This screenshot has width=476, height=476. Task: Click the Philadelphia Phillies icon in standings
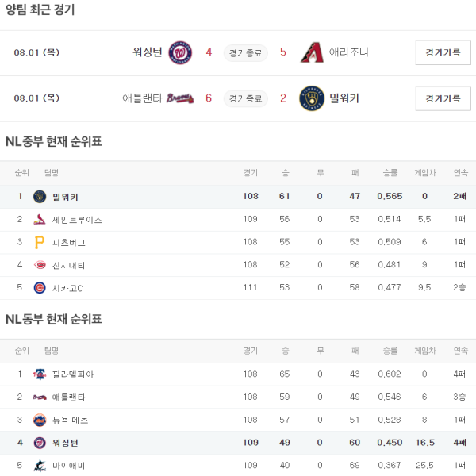(40, 374)
